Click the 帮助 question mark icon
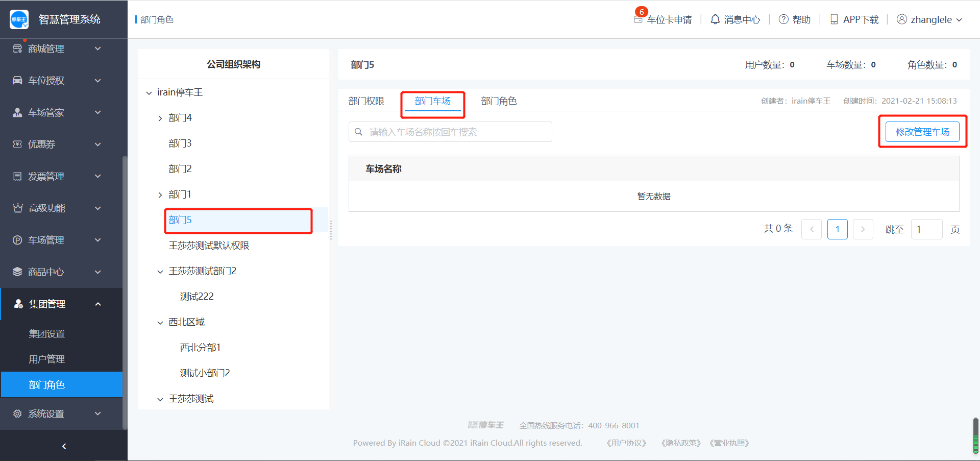This screenshot has width=980, height=461. [x=783, y=19]
